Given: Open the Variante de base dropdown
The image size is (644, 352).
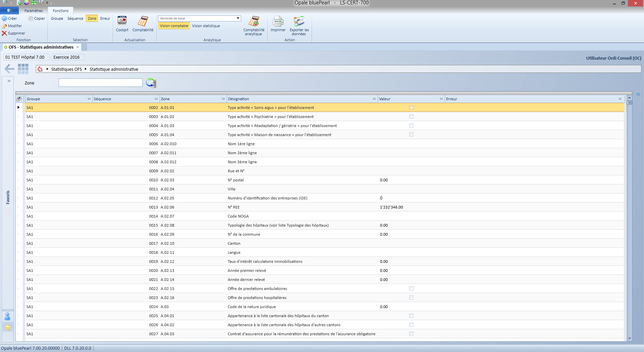Looking at the screenshot, I should 238,18.
